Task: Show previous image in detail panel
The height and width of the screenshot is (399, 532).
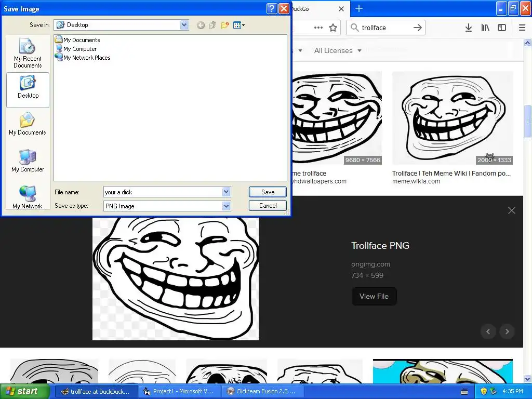Action: [x=488, y=331]
